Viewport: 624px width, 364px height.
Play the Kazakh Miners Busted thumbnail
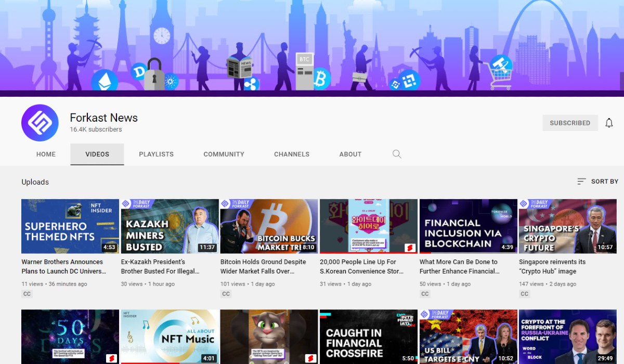tap(170, 226)
